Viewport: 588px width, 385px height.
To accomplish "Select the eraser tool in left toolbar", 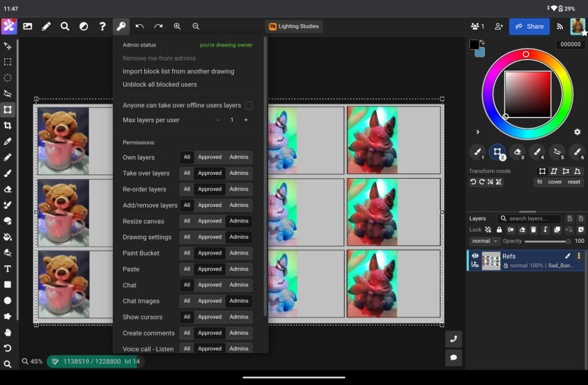I will 8,189.
